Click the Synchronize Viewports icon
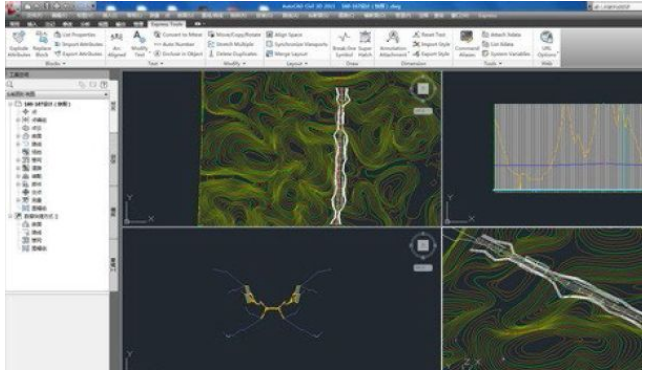Screen dimensions: 649x374 pos(269,44)
